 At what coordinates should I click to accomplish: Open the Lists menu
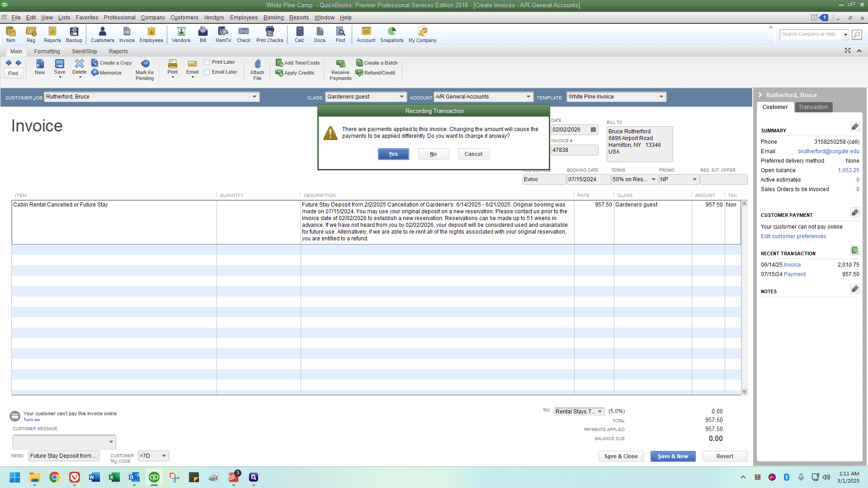[64, 18]
